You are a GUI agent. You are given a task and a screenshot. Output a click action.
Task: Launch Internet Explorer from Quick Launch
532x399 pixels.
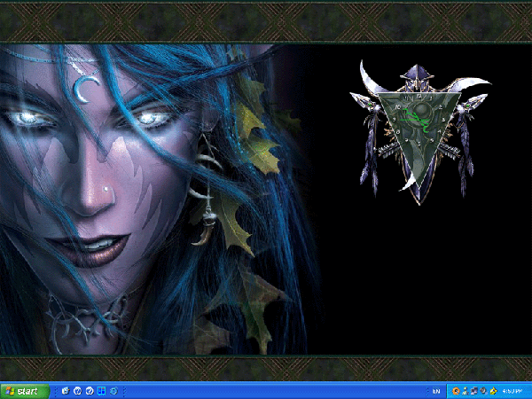113,391
